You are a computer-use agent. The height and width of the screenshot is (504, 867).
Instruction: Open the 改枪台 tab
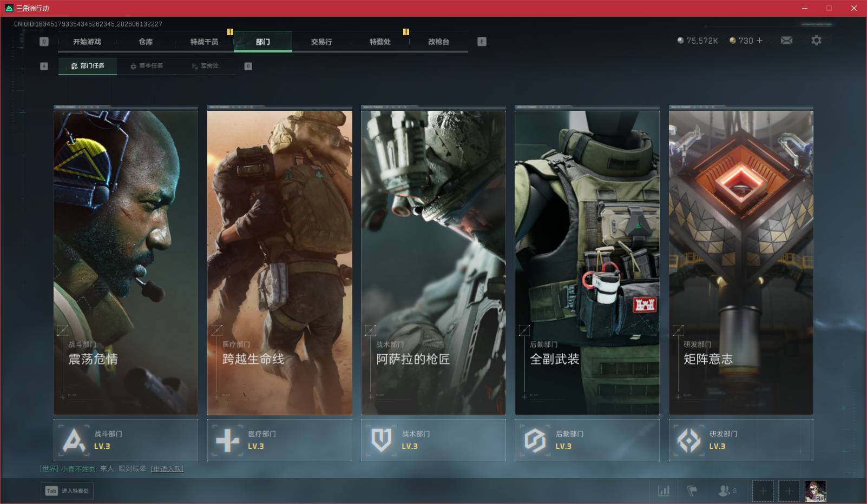[438, 42]
